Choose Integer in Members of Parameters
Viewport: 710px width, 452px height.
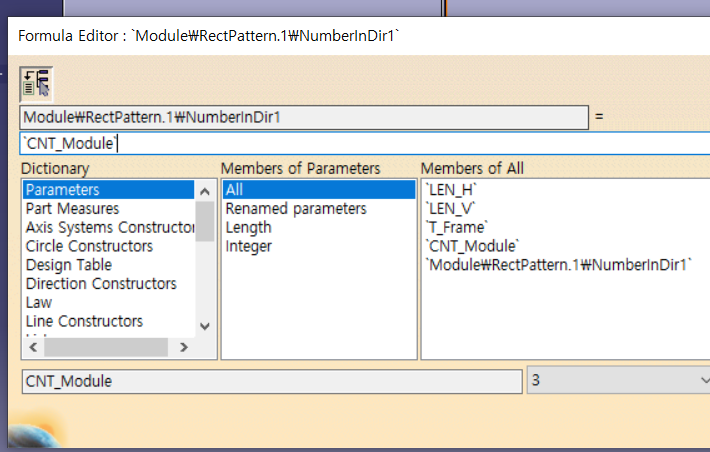click(x=319, y=246)
